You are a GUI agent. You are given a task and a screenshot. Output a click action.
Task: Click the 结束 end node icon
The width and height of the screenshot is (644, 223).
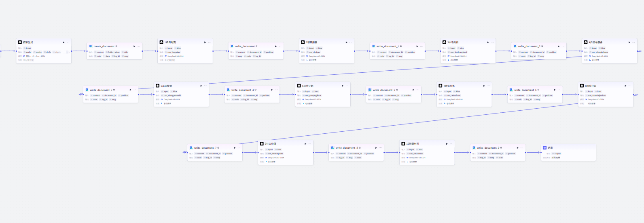(544, 147)
